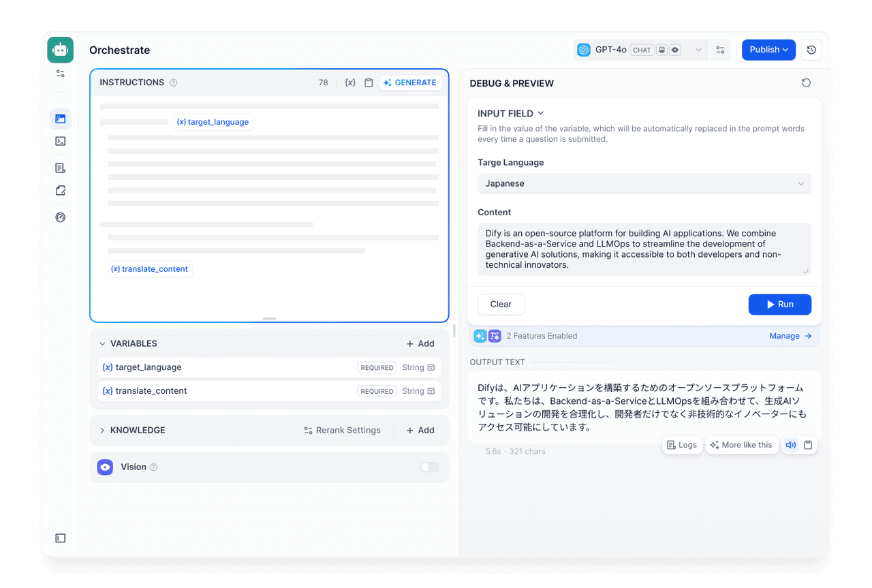872x588 pixels.
Task: Refresh the debug and preview panel
Action: click(x=807, y=83)
